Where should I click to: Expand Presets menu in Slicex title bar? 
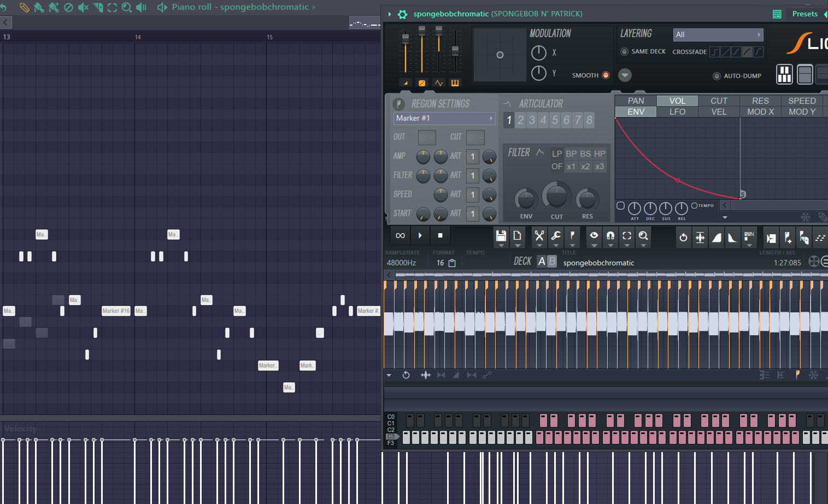tap(804, 14)
